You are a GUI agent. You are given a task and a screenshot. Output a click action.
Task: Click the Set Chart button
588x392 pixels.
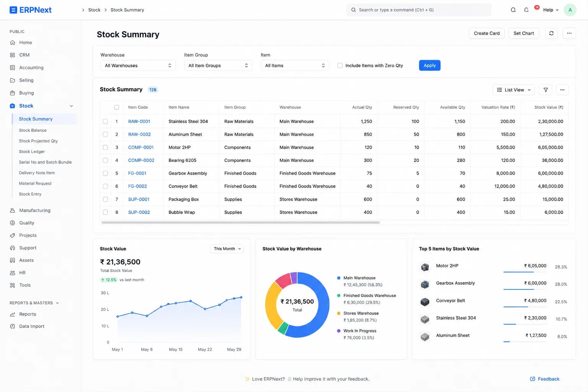pyautogui.click(x=523, y=33)
